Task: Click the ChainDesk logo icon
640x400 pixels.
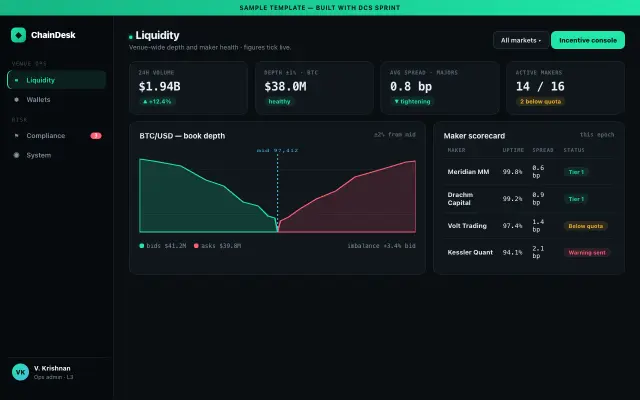Action: click(x=18, y=35)
